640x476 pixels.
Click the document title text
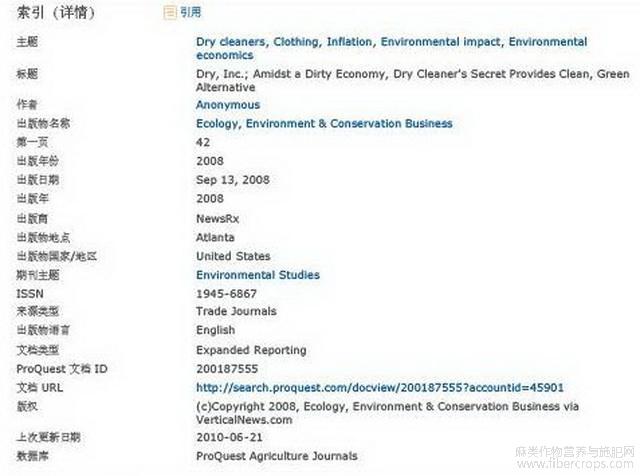tap(413, 80)
